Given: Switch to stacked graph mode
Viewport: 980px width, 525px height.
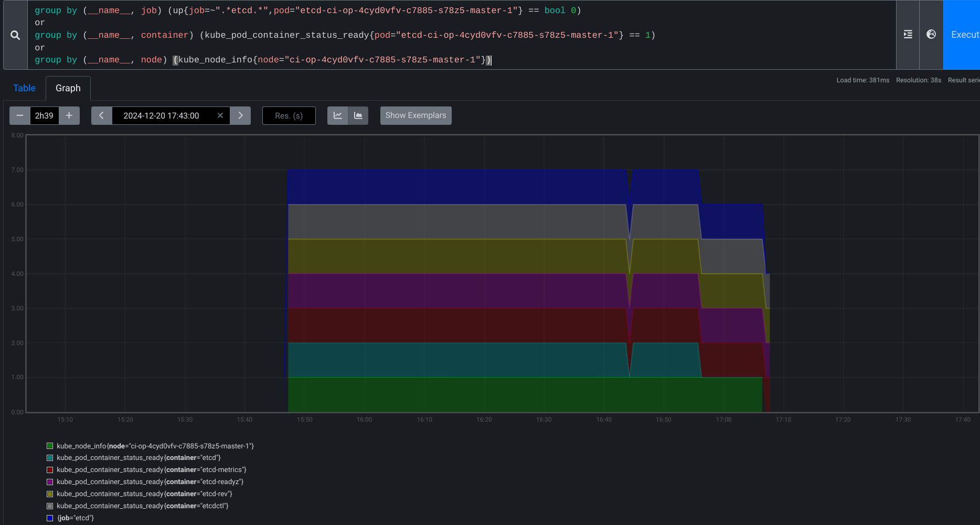Looking at the screenshot, I should click(358, 115).
